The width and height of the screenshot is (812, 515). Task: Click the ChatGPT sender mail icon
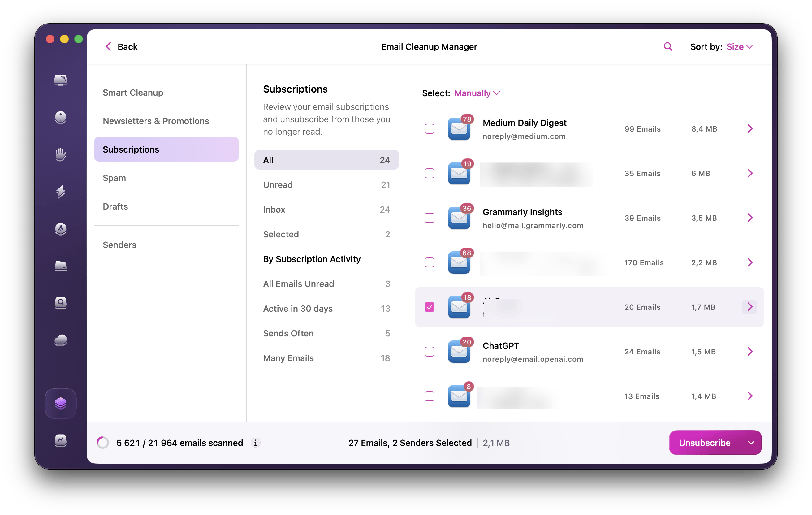459,351
